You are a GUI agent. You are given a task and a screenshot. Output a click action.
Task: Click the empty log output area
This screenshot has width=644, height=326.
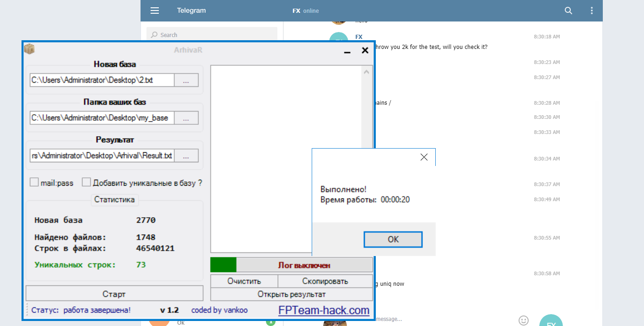[x=286, y=159]
